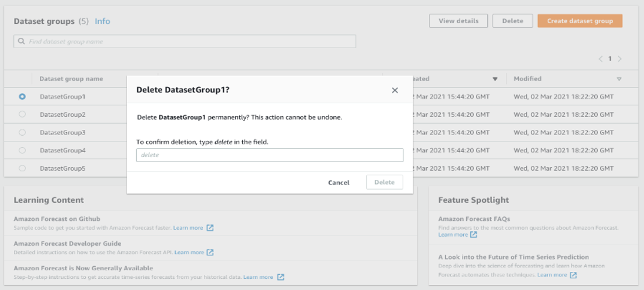Sort by Created column arrow

[495, 79]
